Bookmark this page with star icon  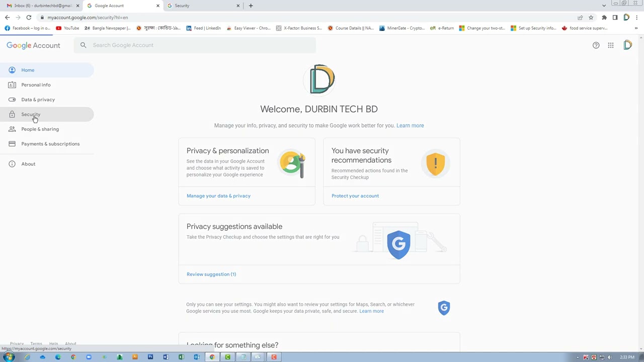(x=591, y=18)
